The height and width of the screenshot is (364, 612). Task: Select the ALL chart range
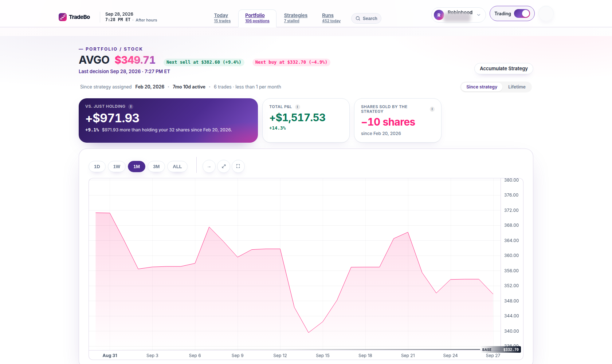[x=177, y=167]
